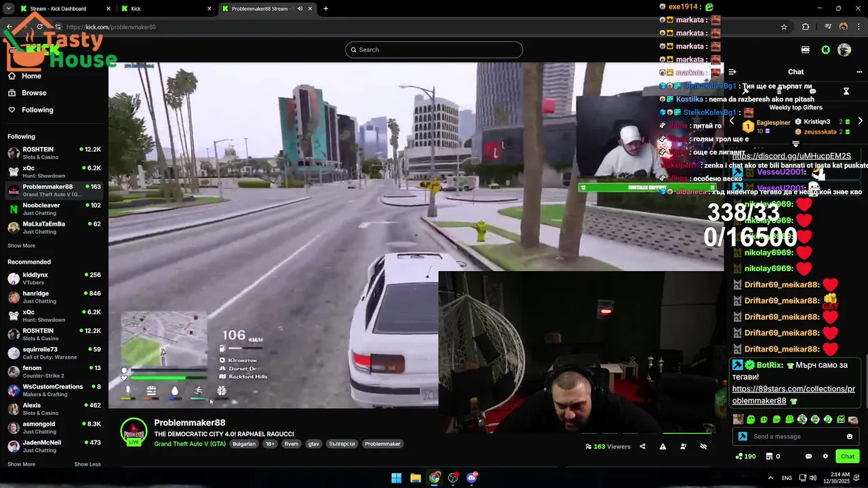The height and width of the screenshot is (488, 868).
Task: Open the tab search dropdown arrow
Action: click(x=9, y=9)
